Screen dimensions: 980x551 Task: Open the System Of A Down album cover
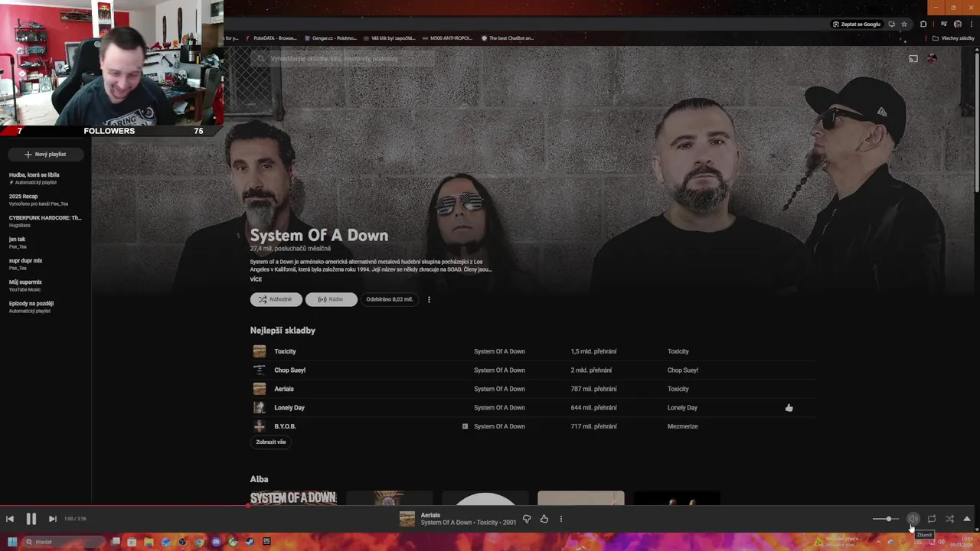coord(293,498)
